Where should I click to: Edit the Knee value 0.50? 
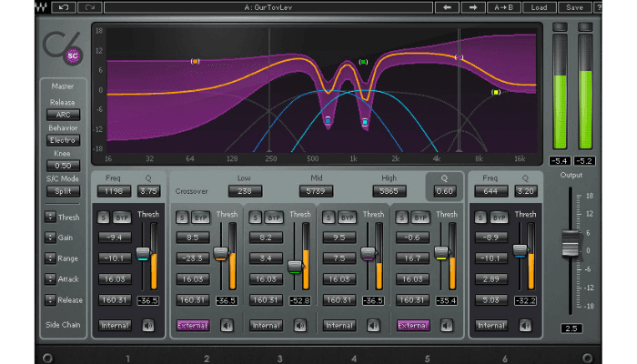click(63, 166)
